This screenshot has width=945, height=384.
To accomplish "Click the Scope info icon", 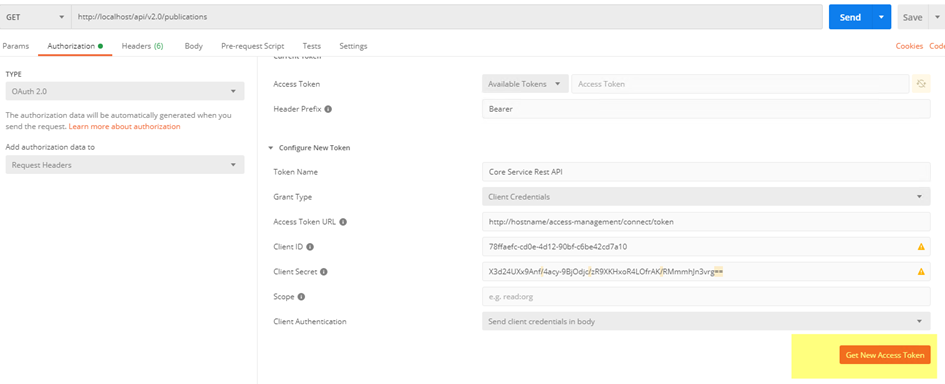I will (301, 297).
